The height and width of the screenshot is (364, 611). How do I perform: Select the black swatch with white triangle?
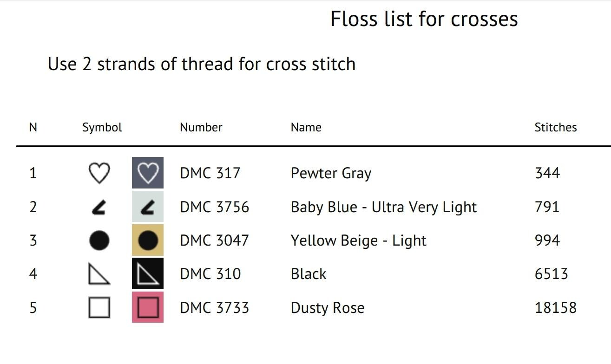coord(148,273)
